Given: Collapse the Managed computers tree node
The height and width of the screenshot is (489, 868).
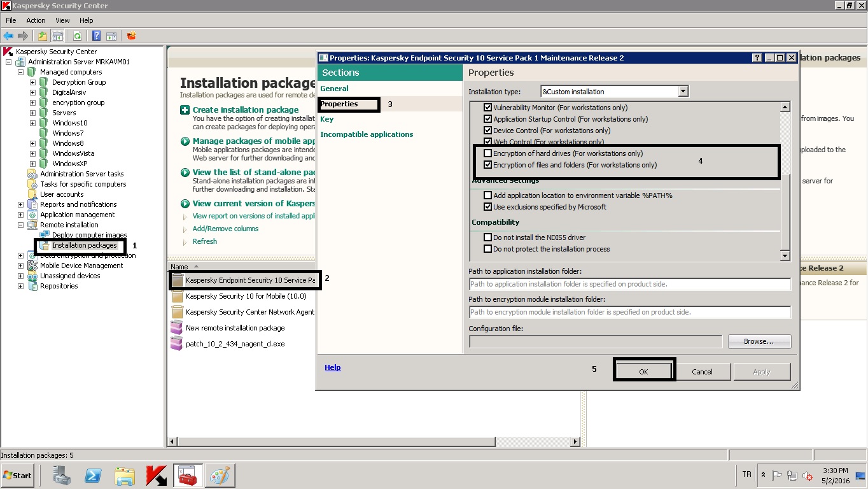Looking at the screenshot, I should pyautogui.click(x=20, y=72).
